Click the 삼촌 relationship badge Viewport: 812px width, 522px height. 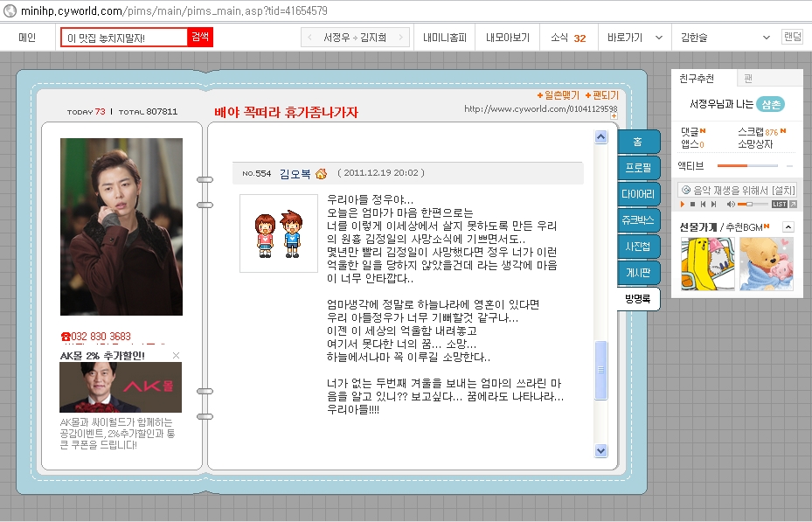coord(771,104)
